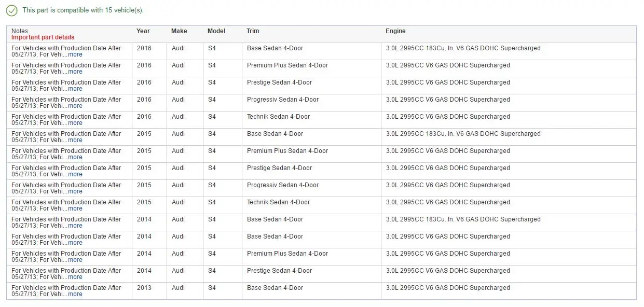644x307 pixels.
Task: Expand notes via 'more' in 2016 Progressiv row
Action: (75, 106)
